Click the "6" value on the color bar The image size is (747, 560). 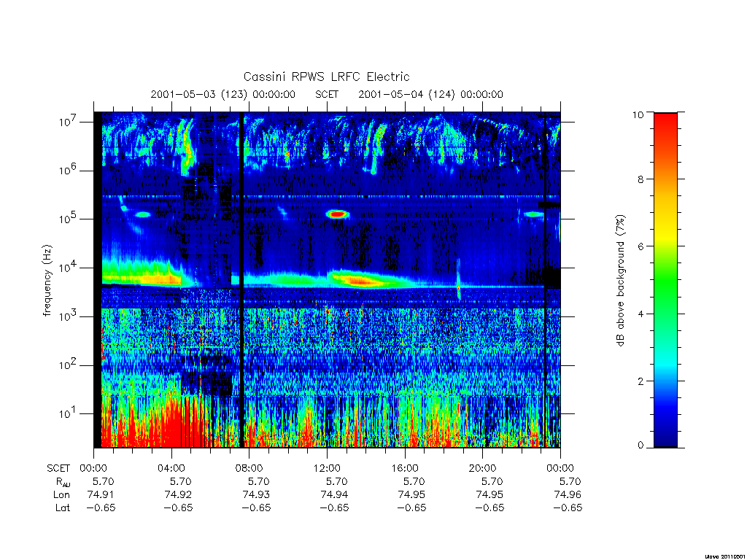[640, 246]
